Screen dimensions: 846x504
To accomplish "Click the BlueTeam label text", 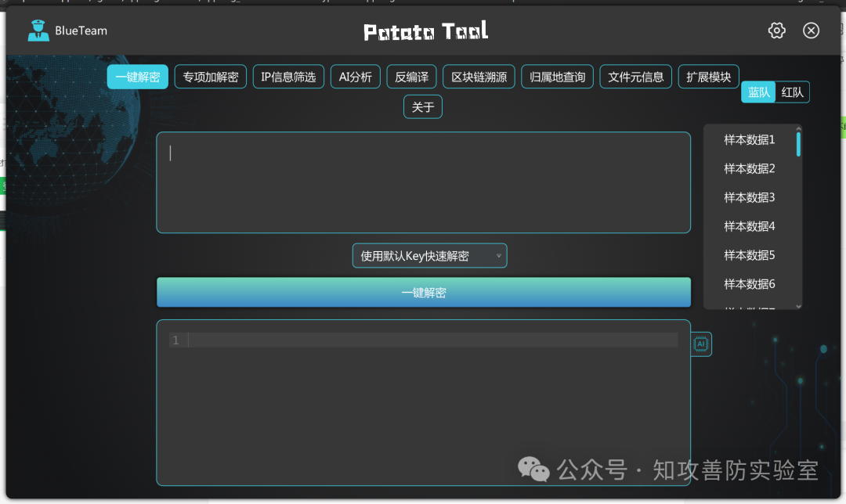I will [x=81, y=31].
